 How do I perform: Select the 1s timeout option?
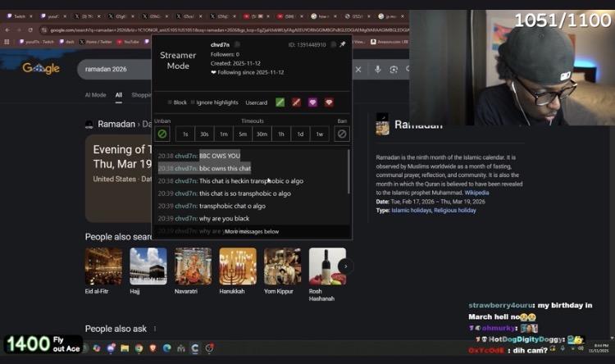(x=185, y=134)
